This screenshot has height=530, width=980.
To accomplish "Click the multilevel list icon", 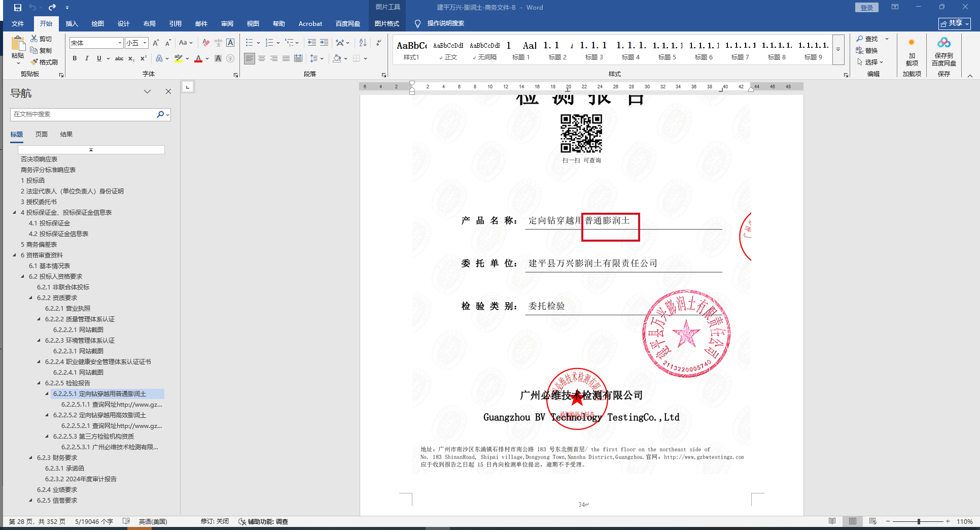I will point(289,43).
